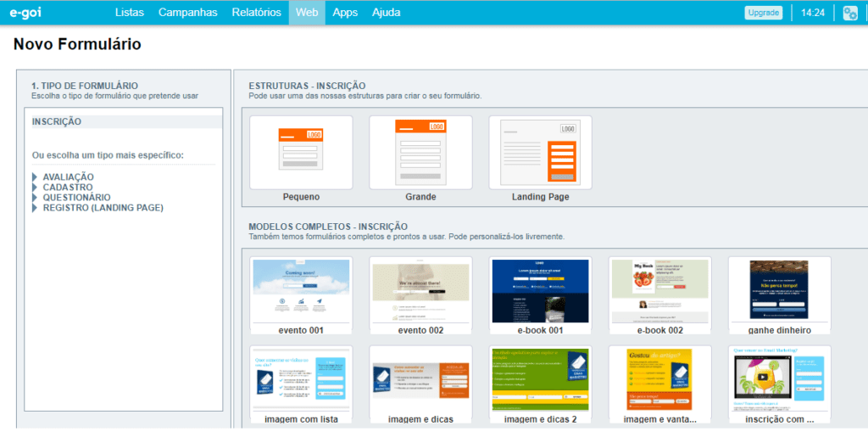Choose the CADASTRO form type label
This screenshot has height=437, width=868.
click(x=68, y=188)
